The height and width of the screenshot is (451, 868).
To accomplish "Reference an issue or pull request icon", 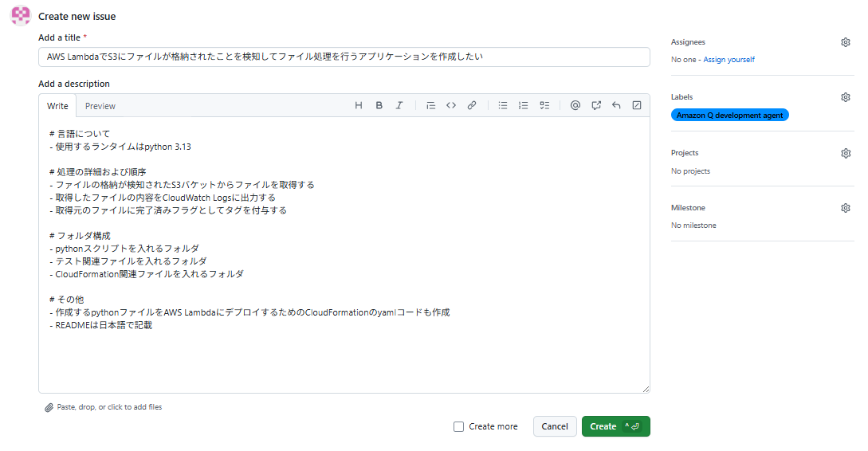I will 596,105.
